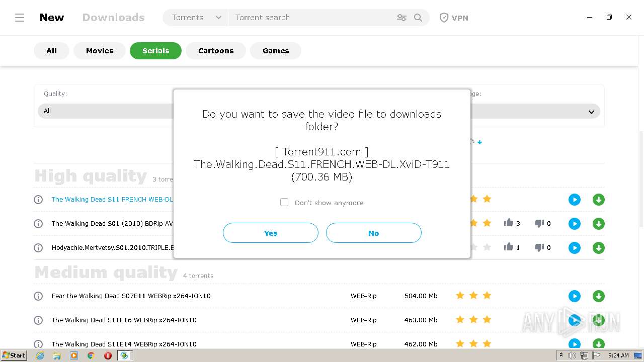Select the Serials category

tap(155, 51)
